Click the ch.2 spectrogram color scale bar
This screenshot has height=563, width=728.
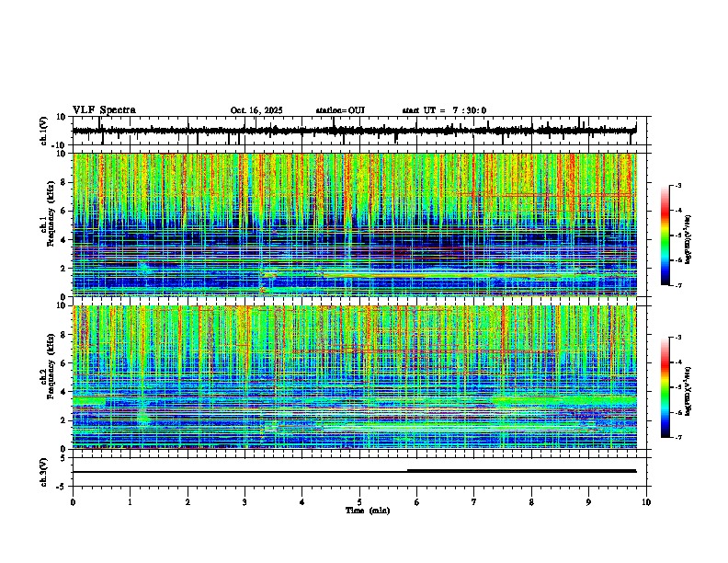click(x=665, y=387)
